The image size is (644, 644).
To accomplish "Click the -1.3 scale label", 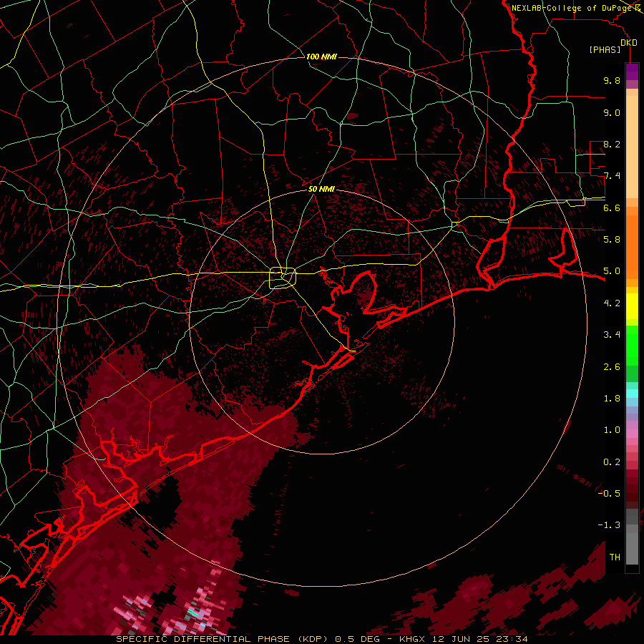I will tap(609, 525).
